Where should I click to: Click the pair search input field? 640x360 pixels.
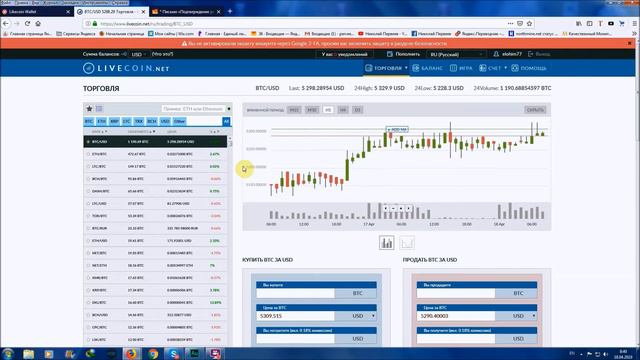click(193, 109)
